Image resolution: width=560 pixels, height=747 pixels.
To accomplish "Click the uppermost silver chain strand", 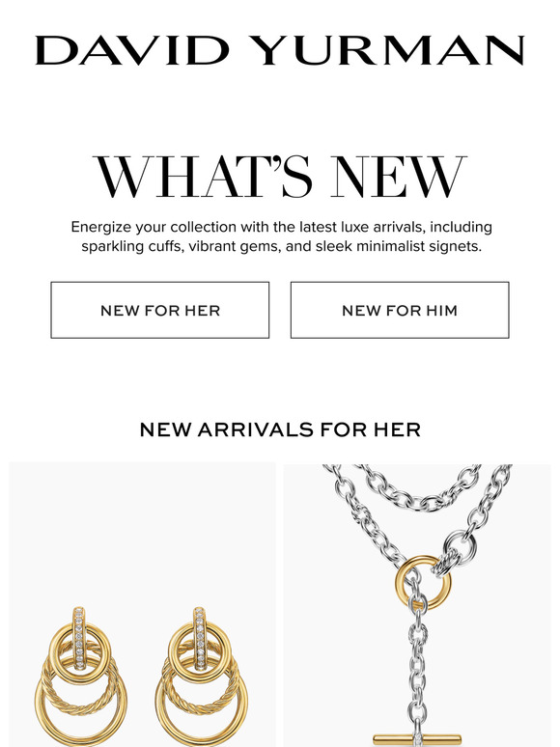I will (417, 488).
